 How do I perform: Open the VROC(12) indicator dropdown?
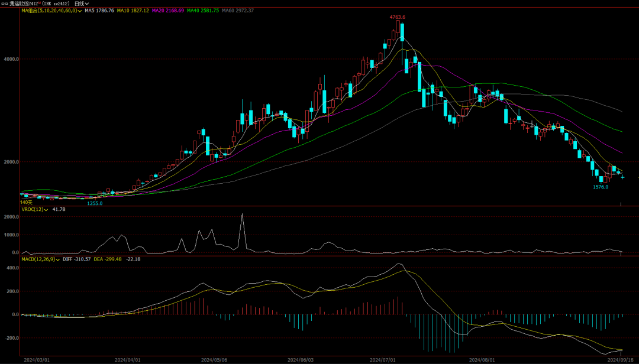click(x=46, y=209)
